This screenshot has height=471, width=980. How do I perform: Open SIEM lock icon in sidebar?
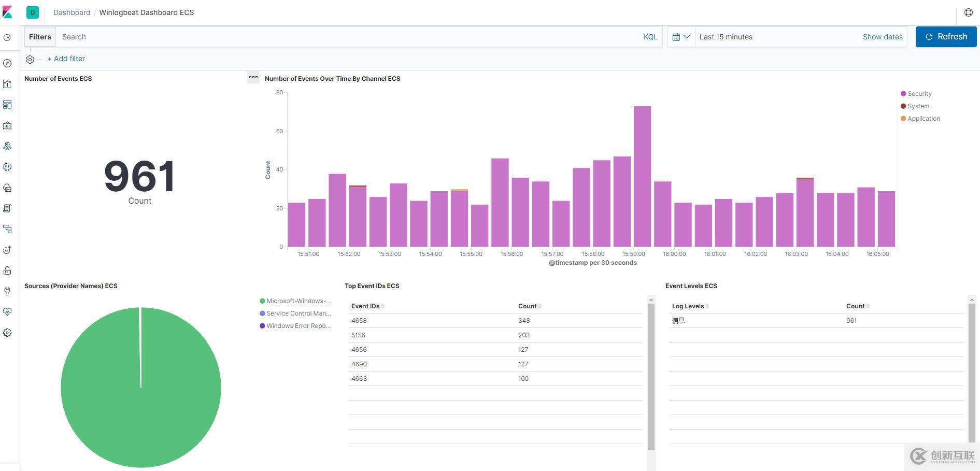pos(7,270)
